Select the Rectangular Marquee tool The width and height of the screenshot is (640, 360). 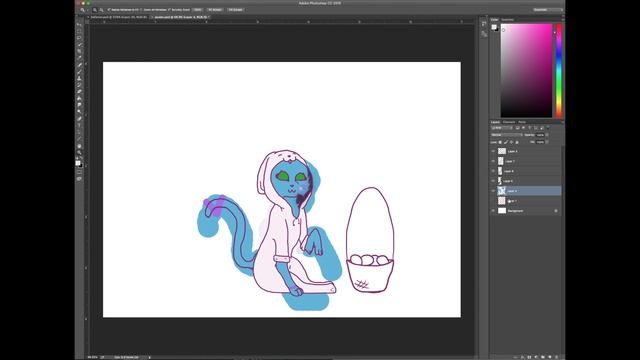79,31
